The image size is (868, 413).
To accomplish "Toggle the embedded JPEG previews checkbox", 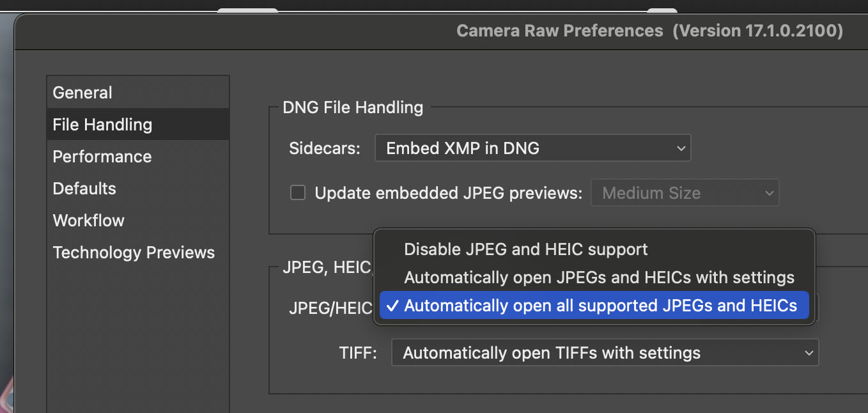I will pyautogui.click(x=297, y=192).
